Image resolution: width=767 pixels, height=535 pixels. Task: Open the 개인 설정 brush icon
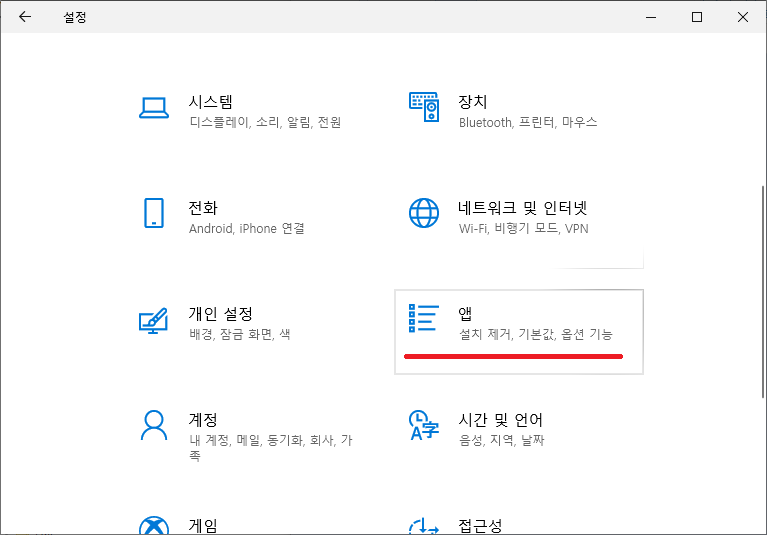tap(154, 321)
